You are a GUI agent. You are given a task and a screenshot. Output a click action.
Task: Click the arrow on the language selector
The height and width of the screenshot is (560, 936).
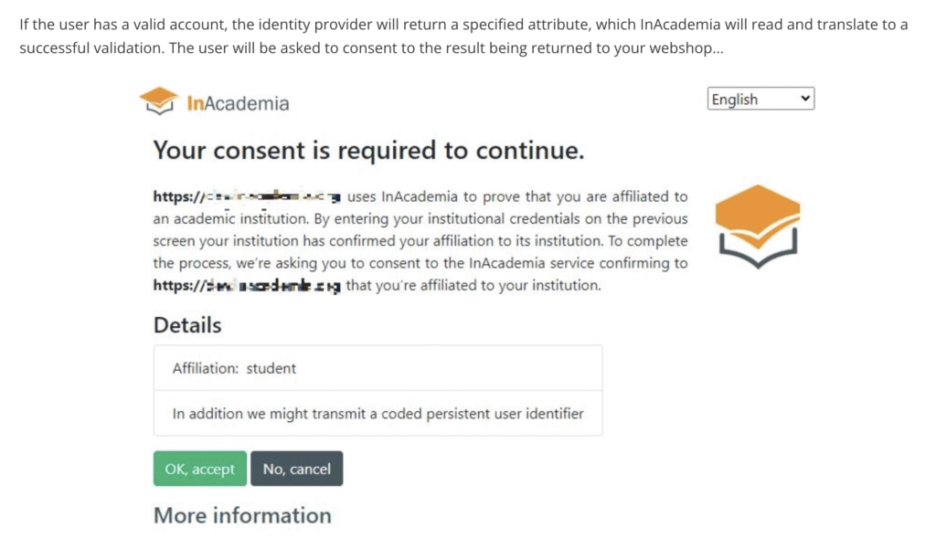click(804, 99)
